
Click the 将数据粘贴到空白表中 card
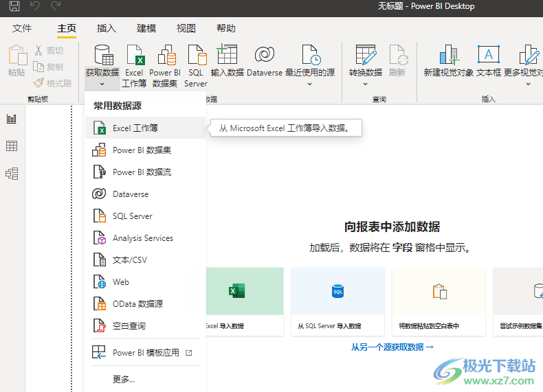tap(439, 301)
